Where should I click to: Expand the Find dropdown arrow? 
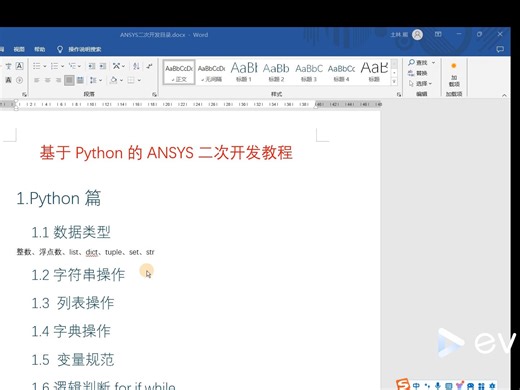(x=433, y=63)
